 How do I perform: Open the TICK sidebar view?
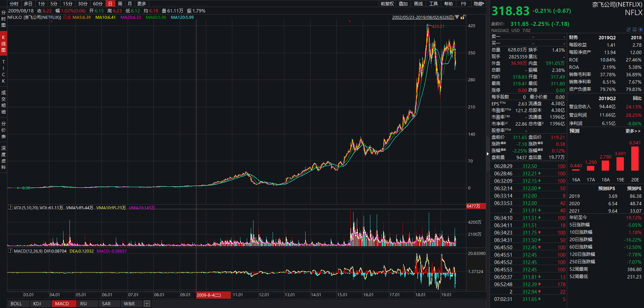[3, 71]
